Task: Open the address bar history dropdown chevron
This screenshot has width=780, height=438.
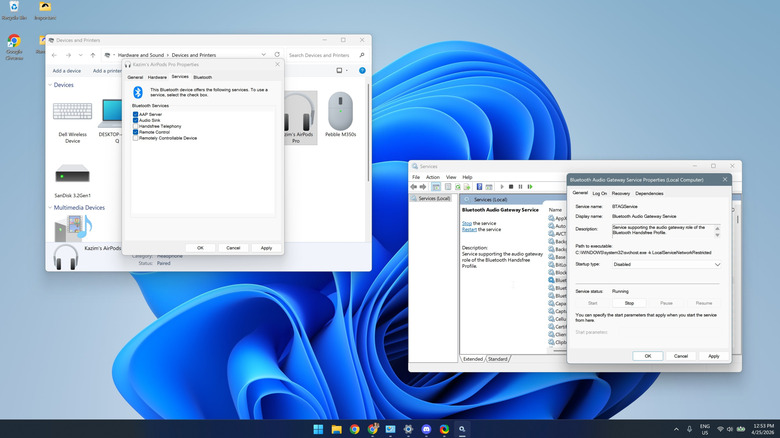Action: pyautogui.click(x=263, y=55)
